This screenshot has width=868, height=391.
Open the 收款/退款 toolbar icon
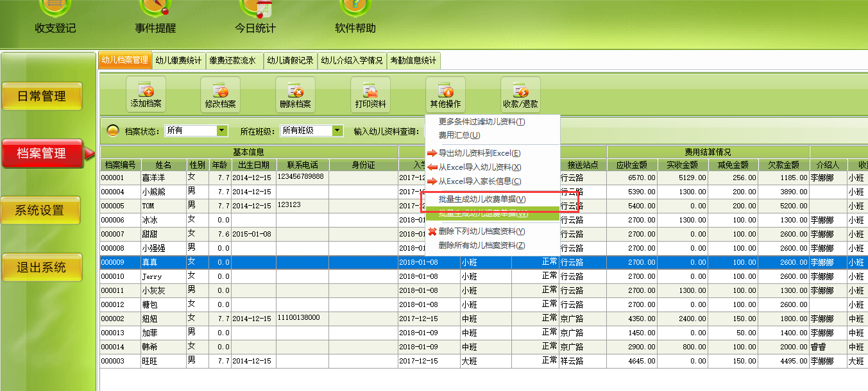[520, 90]
